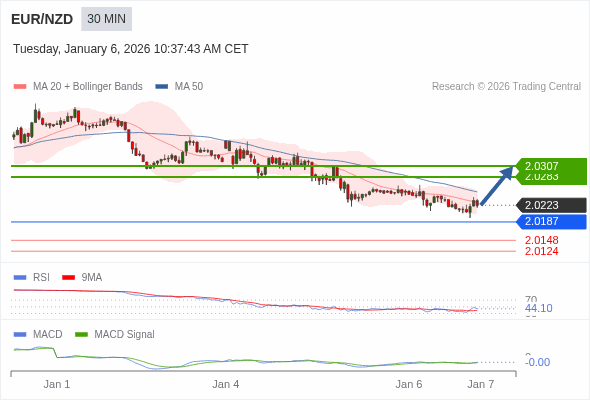Click the 44.10 RSI value
The width and height of the screenshot is (590, 400).
[538, 308]
